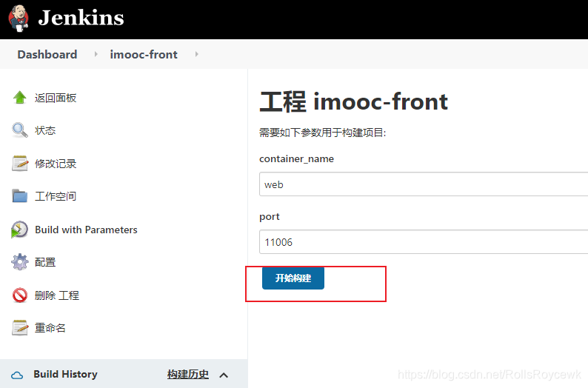Viewport: 588px width, 388px height.
Task: Click the magnifier icon for 状态
Action: point(19,130)
